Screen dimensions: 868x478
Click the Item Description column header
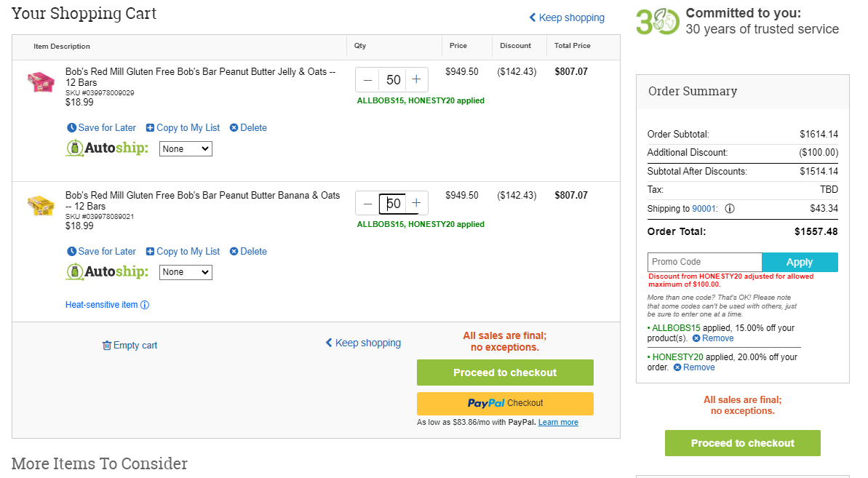point(61,47)
